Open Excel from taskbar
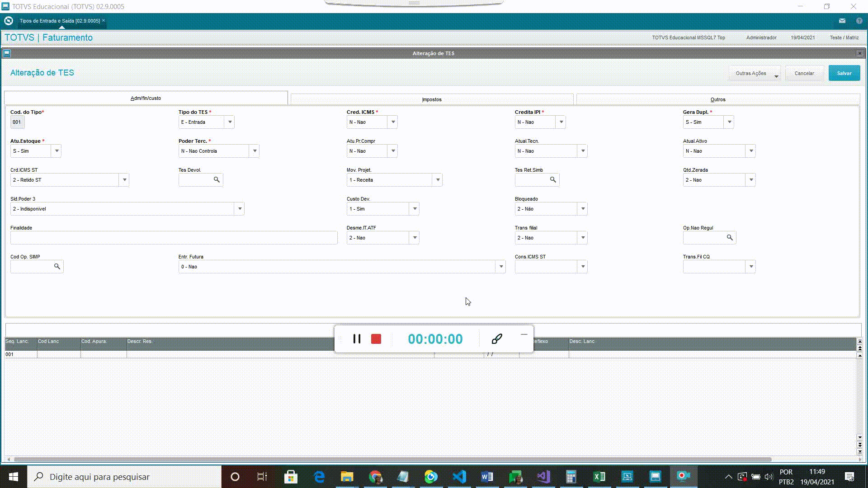868x488 pixels. click(x=599, y=477)
